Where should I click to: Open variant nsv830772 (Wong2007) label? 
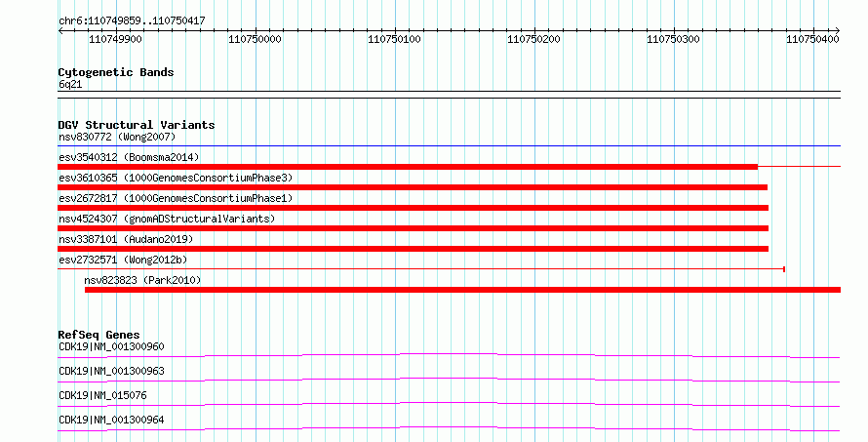117,137
